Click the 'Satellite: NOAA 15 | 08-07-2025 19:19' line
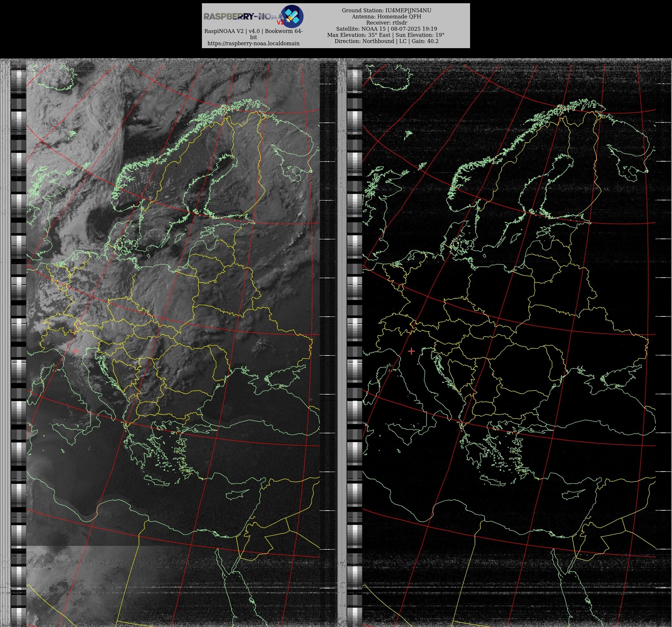 386,29
